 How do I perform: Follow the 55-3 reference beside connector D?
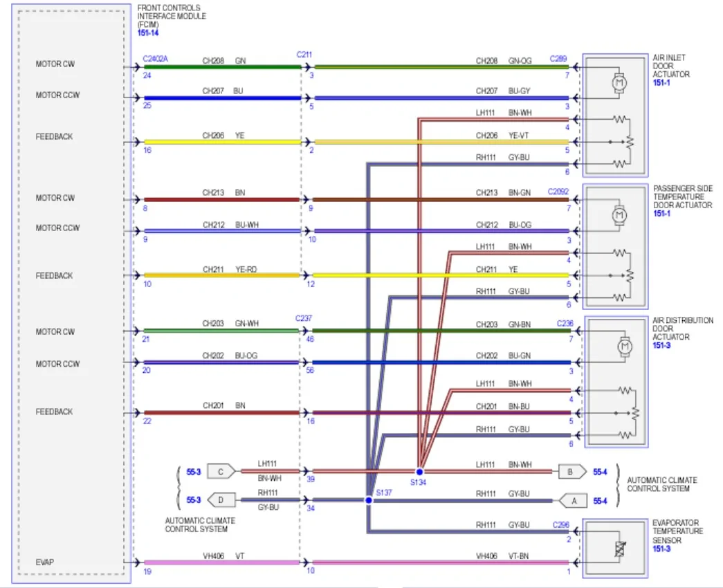(194, 500)
